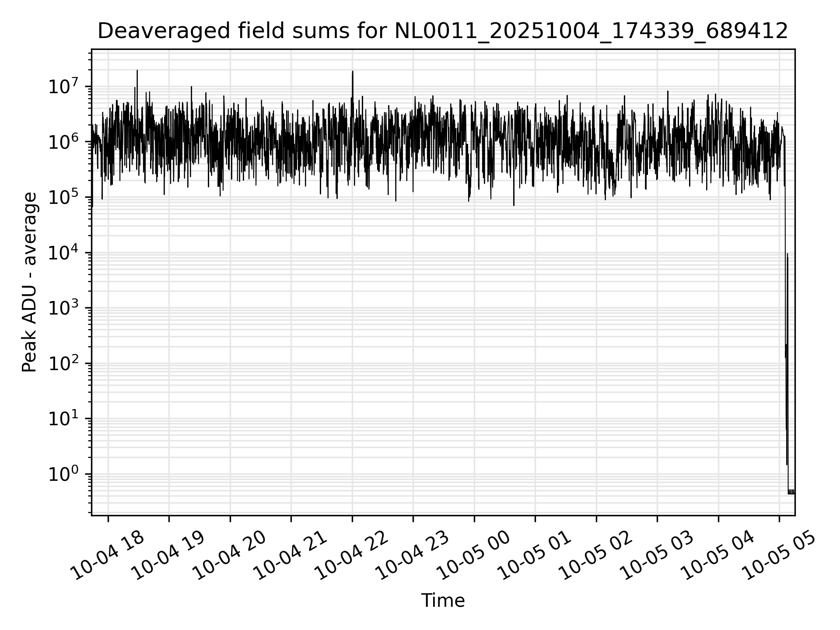Click the 'Time' x-axis label

[442, 601]
